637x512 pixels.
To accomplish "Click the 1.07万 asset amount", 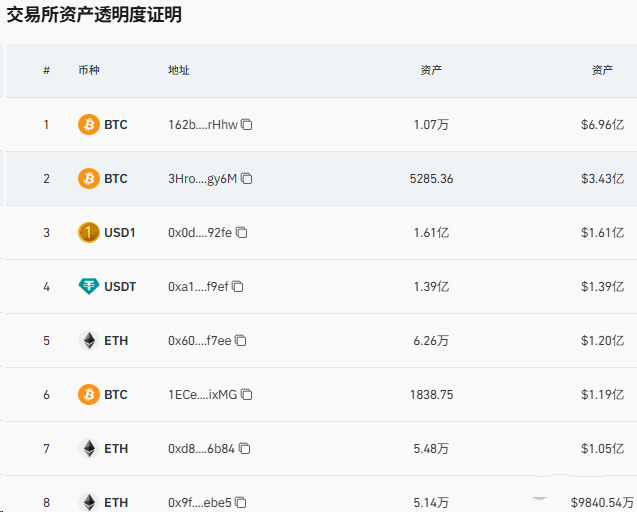I will click(431, 124).
